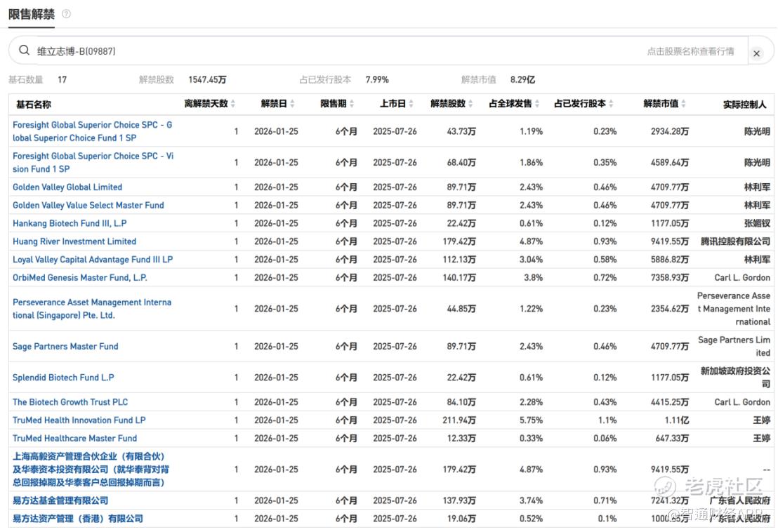Click the 基石名称 column header
Screen dimensions: 778x532
click(34, 105)
